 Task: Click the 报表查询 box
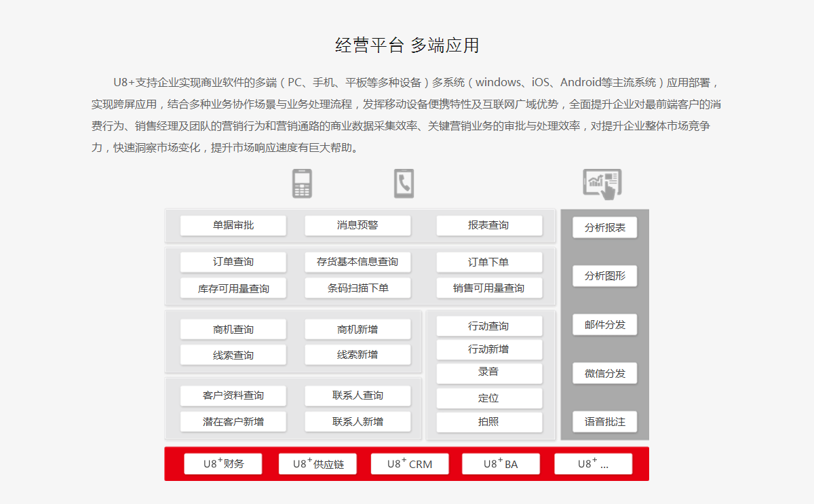pyautogui.click(x=489, y=225)
